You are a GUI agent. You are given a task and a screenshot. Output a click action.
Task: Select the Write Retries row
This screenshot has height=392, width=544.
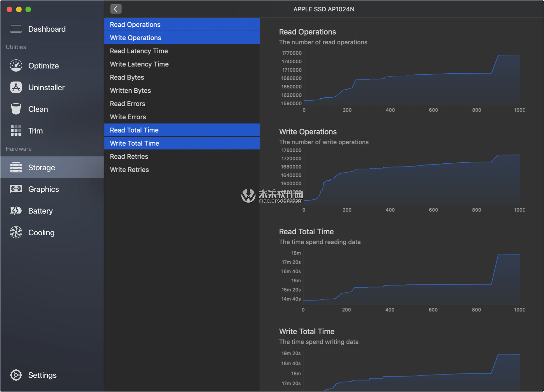[x=182, y=170]
